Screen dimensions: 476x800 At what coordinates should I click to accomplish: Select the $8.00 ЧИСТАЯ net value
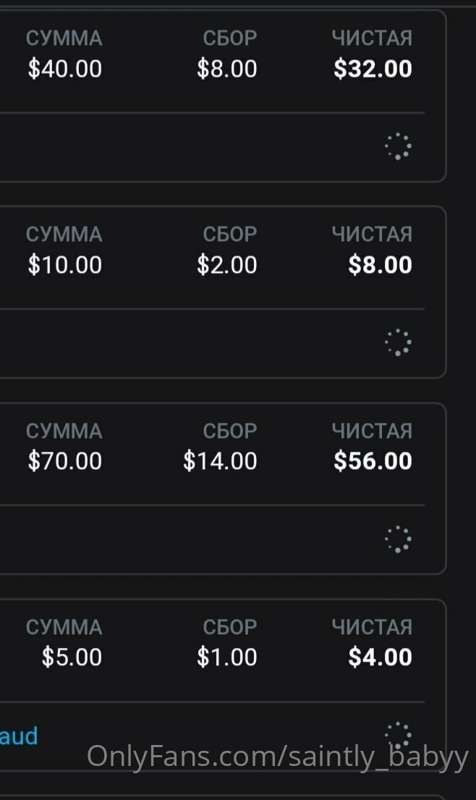pos(380,265)
